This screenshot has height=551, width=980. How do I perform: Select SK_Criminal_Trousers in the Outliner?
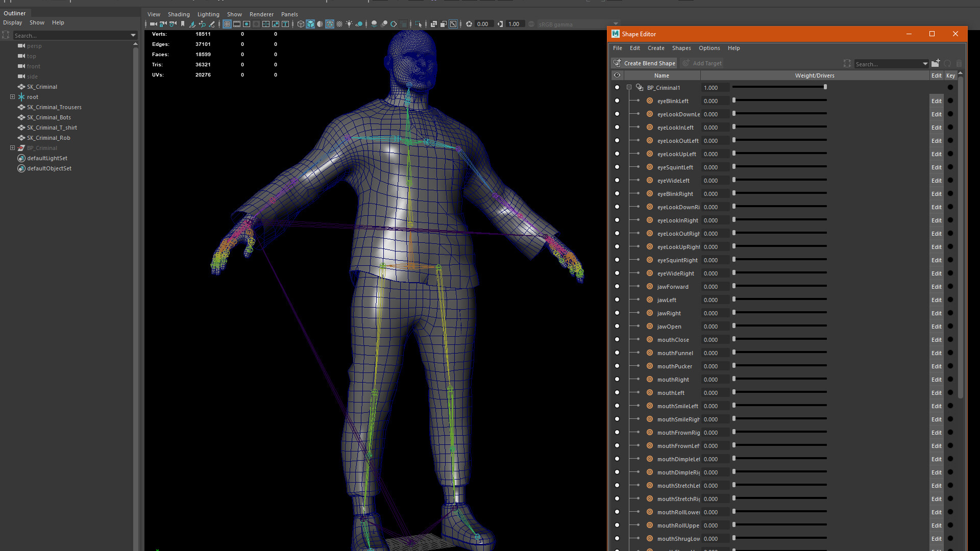pos(54,107)
